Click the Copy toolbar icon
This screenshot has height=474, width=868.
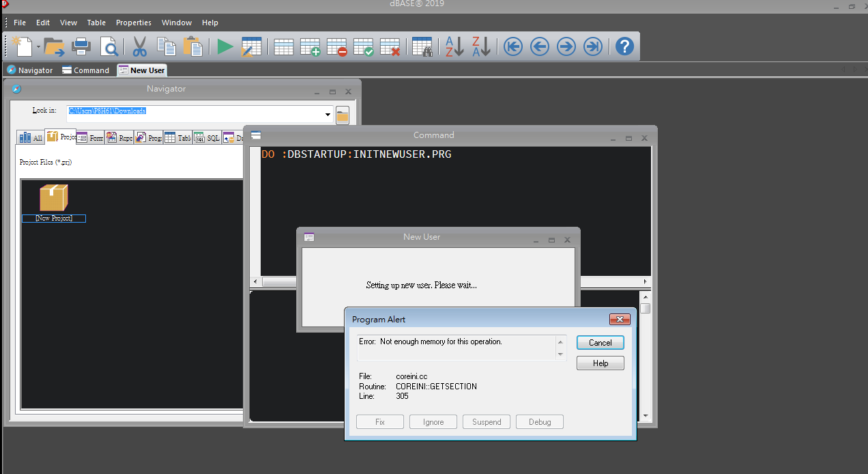[167, 46]
